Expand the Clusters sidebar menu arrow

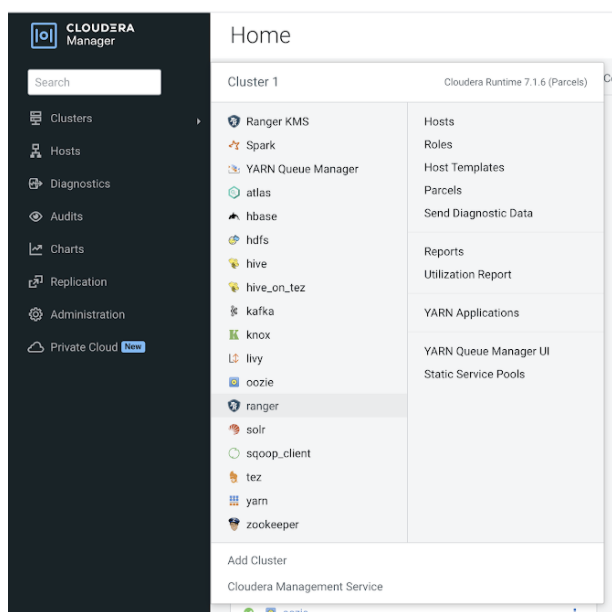coord(198,120)
